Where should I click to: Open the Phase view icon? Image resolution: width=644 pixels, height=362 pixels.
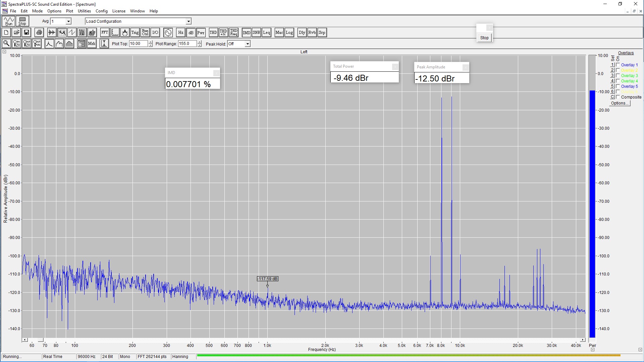coord(72,33)
